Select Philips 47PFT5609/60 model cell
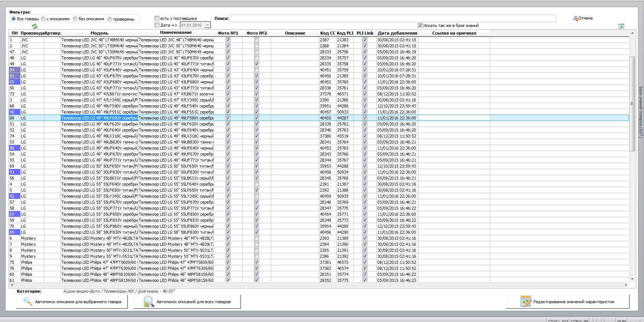 (99, 262)
